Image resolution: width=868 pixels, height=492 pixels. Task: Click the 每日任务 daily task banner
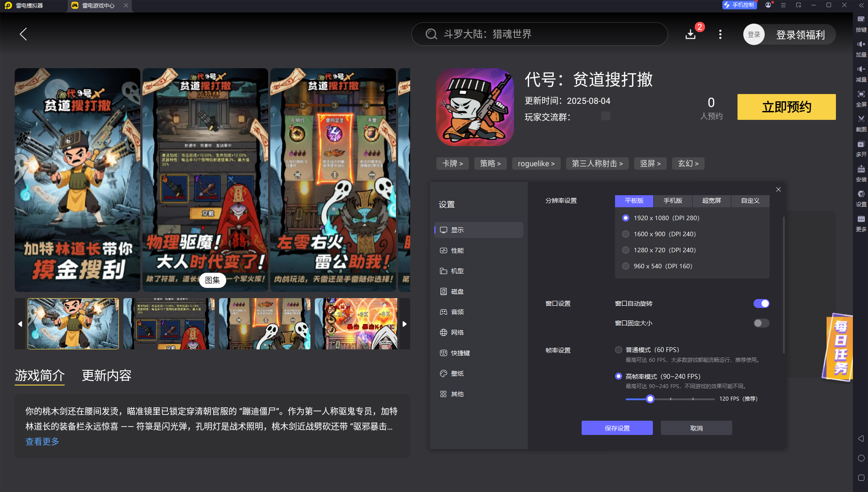coord(838,348)
